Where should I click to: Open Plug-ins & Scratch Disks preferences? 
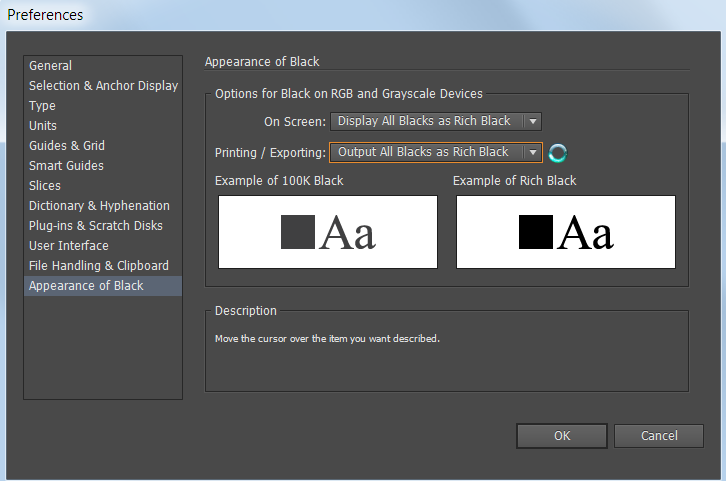point(103,225)
